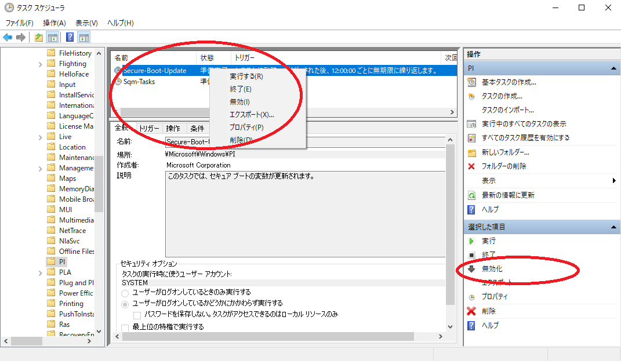Viewport: 621px width, 364px height.
Task: Collapse the PI actions section header
Action: [613, 68]
